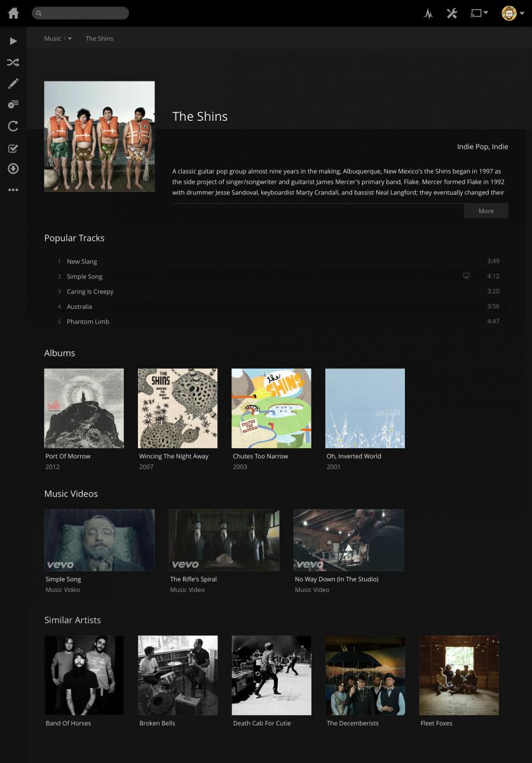The width and height of the screenshot is (532, 763).
Task: Open Chutes Too Narrow album cover
Action: coord(271,408)
